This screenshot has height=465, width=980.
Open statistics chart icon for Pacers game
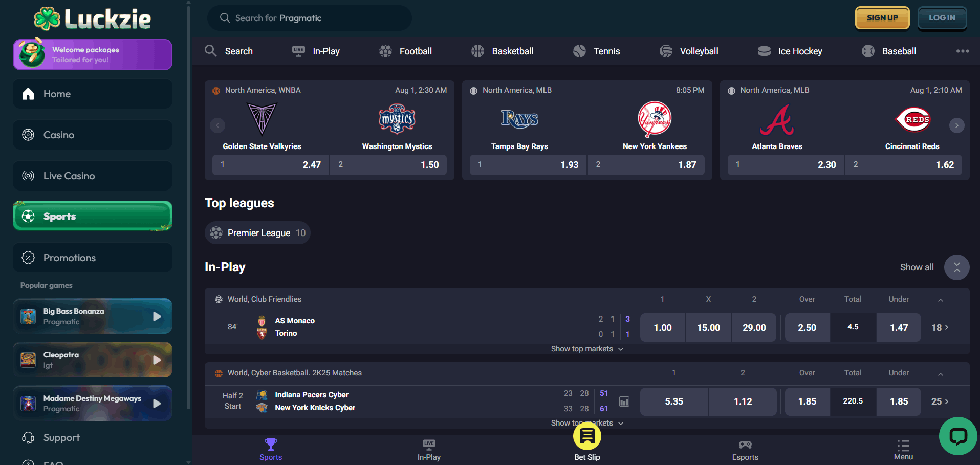point(624,401)
